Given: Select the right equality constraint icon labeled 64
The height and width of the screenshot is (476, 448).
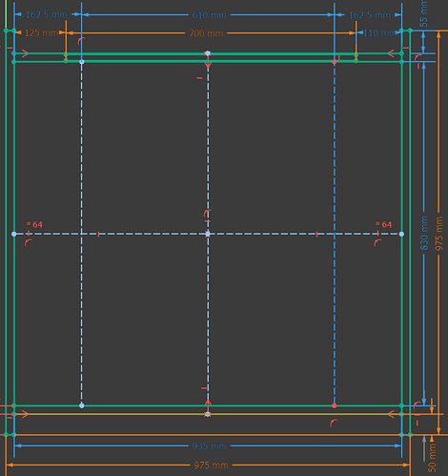Looking at the screenshot, I should pos(383,224).
